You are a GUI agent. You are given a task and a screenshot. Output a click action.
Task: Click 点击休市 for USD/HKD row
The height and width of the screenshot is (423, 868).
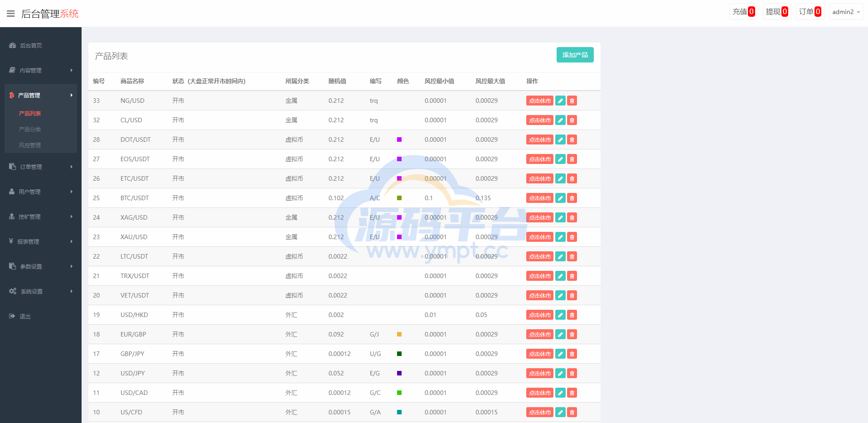540,315
